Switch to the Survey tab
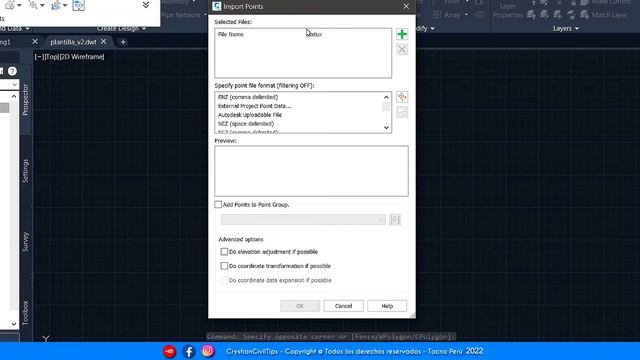The height and width of the screenshot is (360, 640). click(x=25, y=242)
